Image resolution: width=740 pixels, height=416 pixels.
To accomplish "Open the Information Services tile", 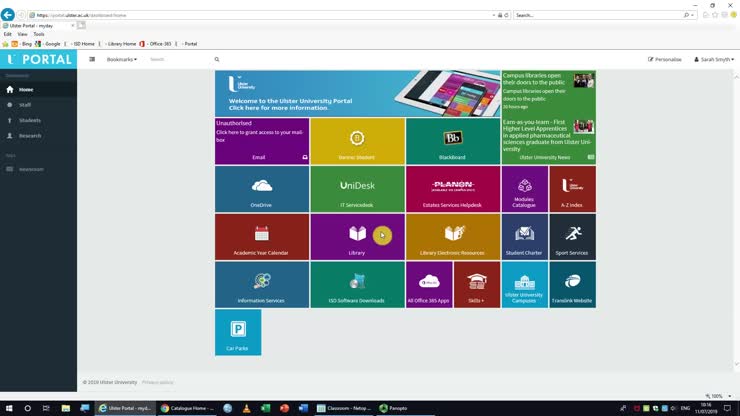I will coord(262,285).
